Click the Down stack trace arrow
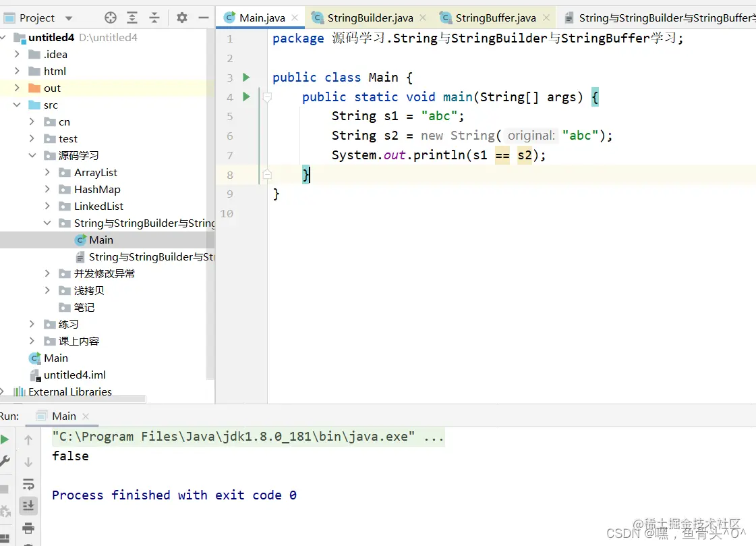This screenshot has width=756, height=546. 28,462
